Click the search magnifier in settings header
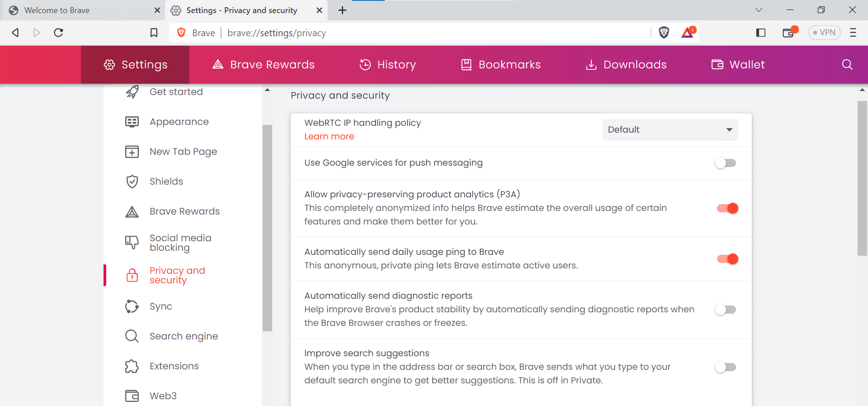 tap(847, 65)
